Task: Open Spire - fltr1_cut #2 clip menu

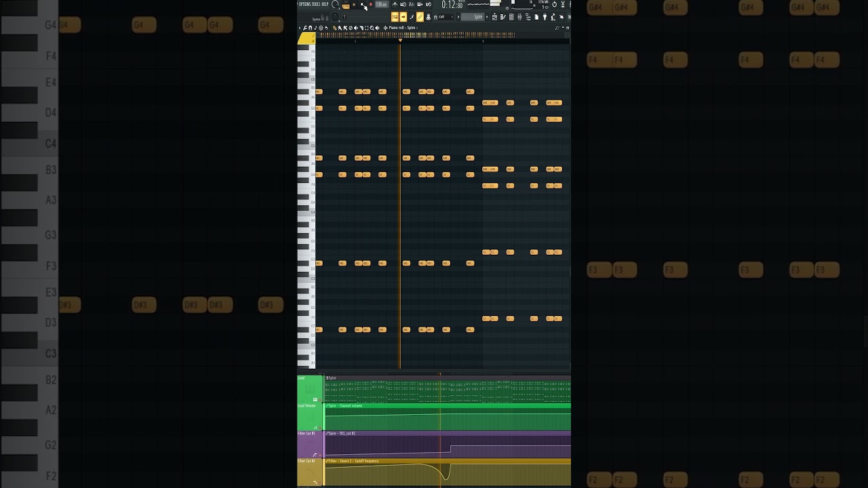Action: click(x=328, y=433)
